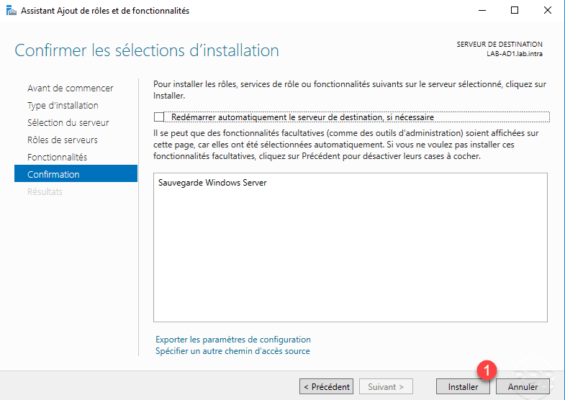Image resolution: width=565 pixels, height=400 pixels.
Task: Enable automatic restart of destination server checkbox
Action: (159, 117)
